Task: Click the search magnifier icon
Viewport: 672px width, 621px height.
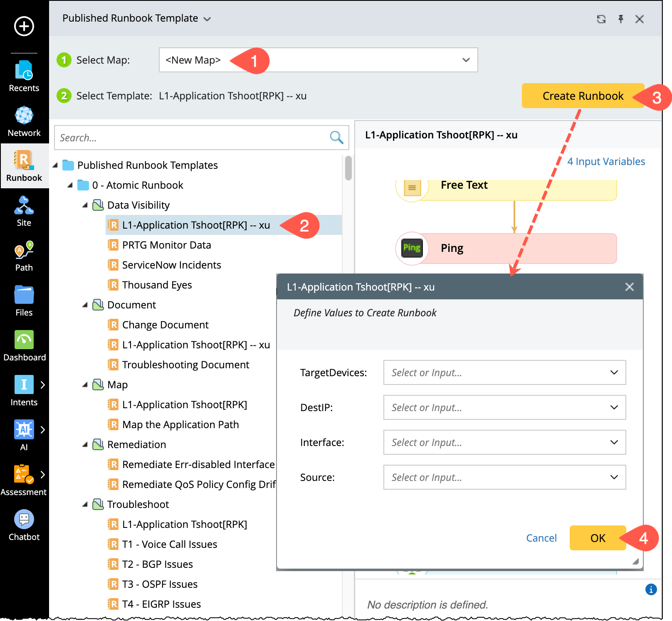Action: [x=336, y=138]
